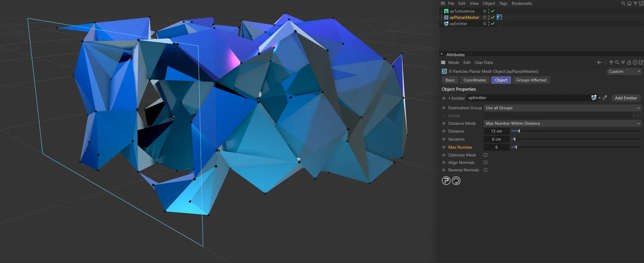Tick the Reverse Normals checkbox
The width and height of the screenshot is (644, 263).
tap(486, 170)
